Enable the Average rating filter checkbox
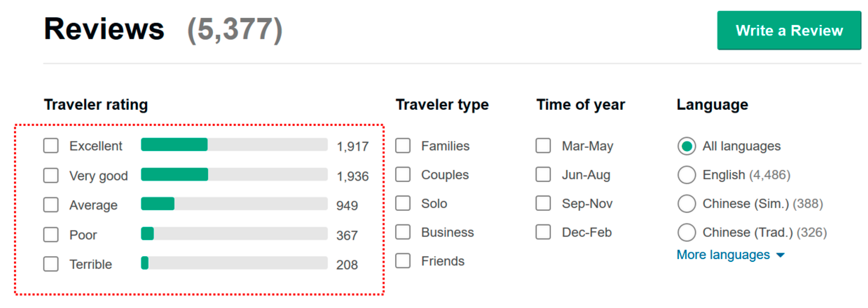This screenshot has width=868, height=308. (x=51, y=205)
